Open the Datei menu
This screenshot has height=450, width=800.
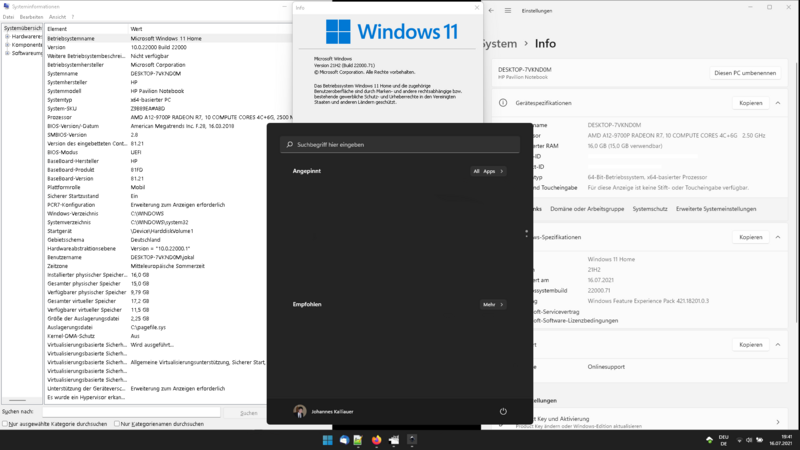(8, 17)
